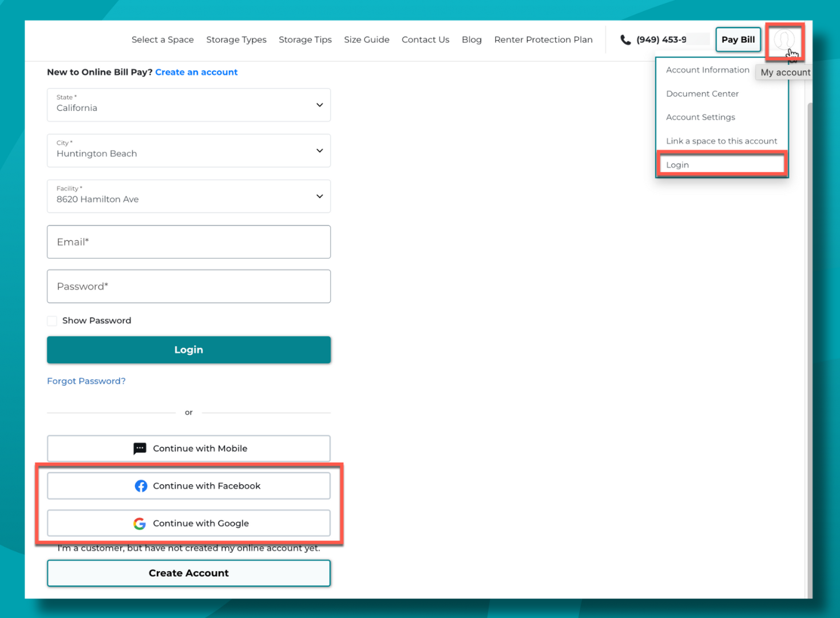Image resolution: width=840 pixels, height=618 pixels.
Task: Click the Google logo icon
Action: [x=140, y=524]
